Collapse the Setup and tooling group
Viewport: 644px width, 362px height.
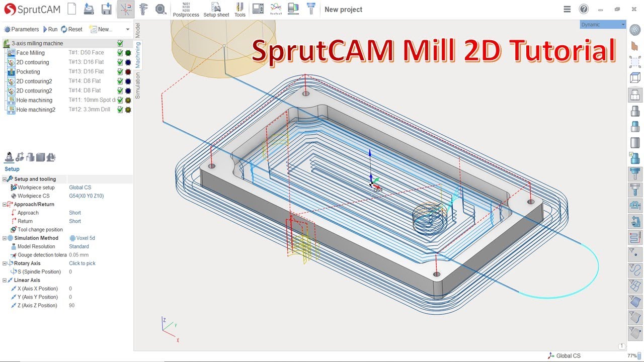coord(5,179)
